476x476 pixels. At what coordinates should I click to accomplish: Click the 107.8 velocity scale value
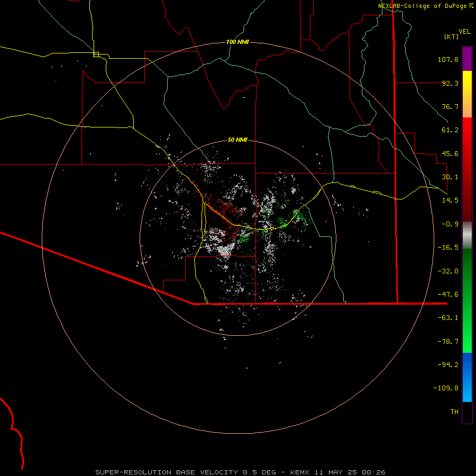click(x=448, y=59)
